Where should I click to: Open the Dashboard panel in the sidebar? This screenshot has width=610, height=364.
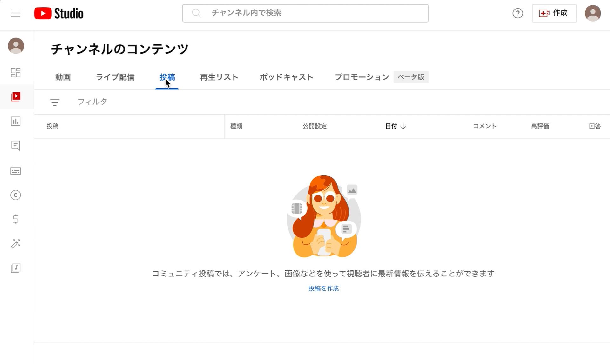(16, 73)
